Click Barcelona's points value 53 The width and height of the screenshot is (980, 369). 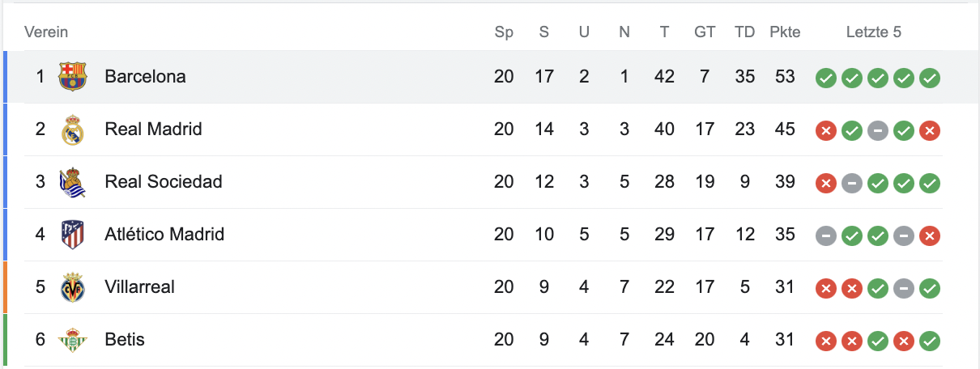point(785,77)
